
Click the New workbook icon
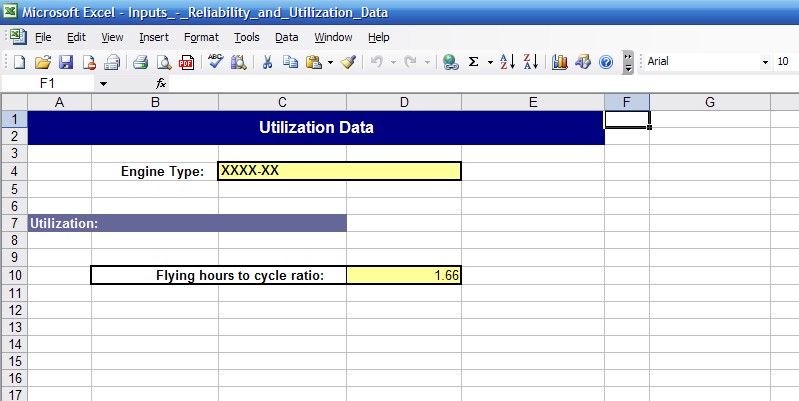pyautogui.click(x=18, y=62)
